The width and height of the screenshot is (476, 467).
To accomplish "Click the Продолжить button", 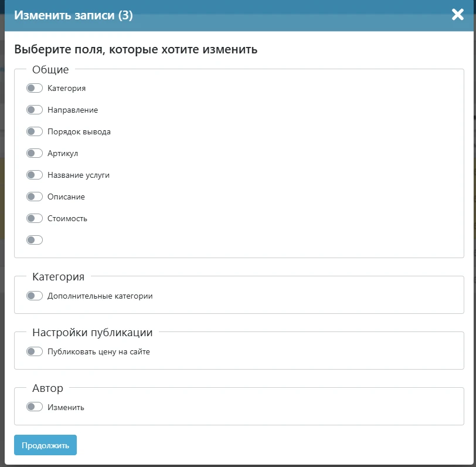I will 45,445.
